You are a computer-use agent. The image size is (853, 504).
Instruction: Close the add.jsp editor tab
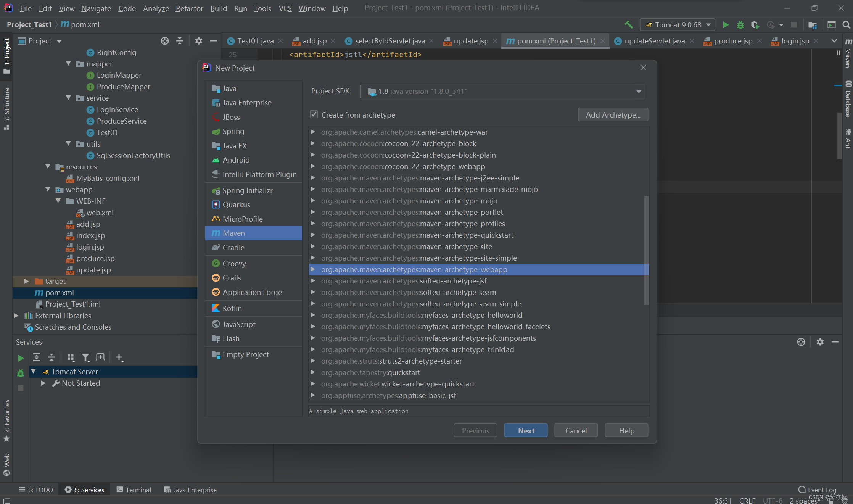[x=333, y=41]
